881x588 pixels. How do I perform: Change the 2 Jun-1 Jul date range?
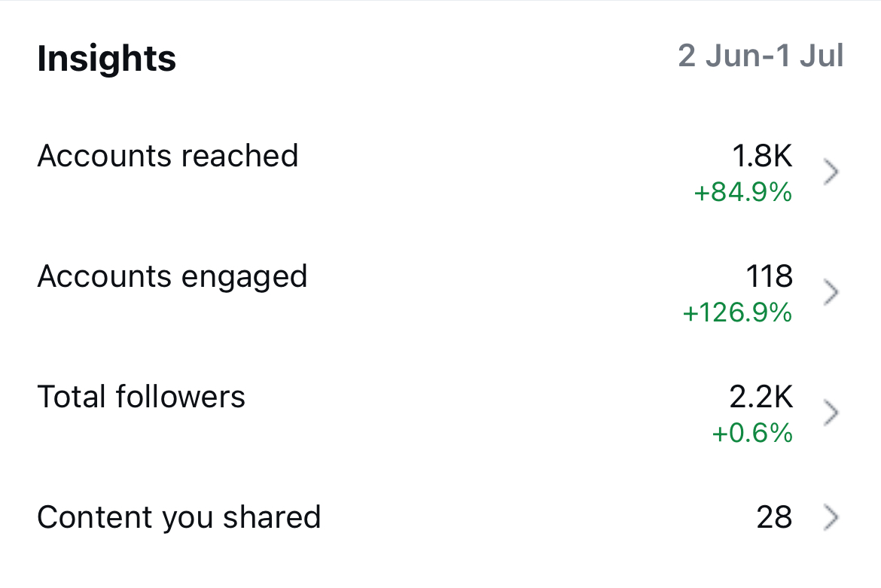[761, 57]
